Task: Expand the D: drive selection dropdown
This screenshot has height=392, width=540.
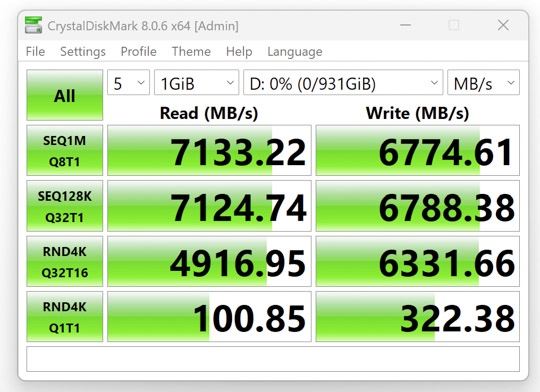Action: click(343, 83)
